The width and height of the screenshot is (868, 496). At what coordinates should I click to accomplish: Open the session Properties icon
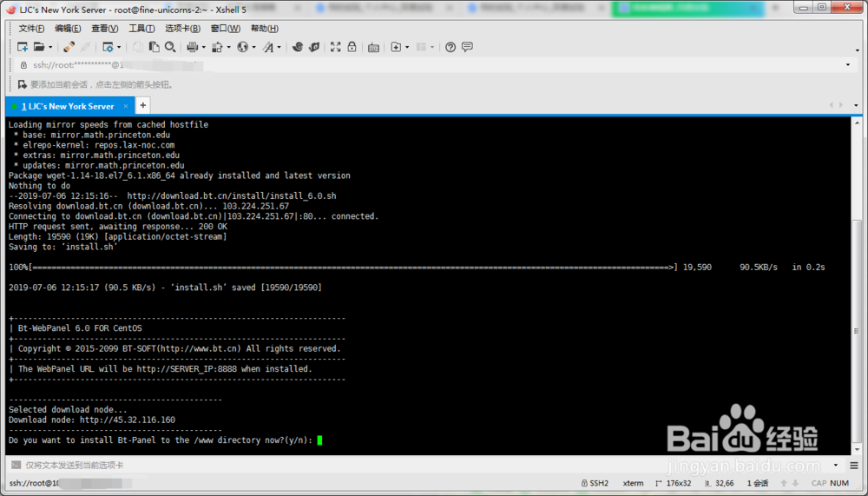point(108,47)
